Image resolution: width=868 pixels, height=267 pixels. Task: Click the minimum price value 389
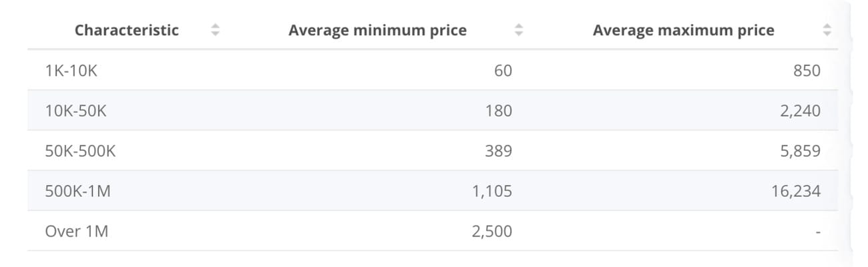click(x=499, y=151)
